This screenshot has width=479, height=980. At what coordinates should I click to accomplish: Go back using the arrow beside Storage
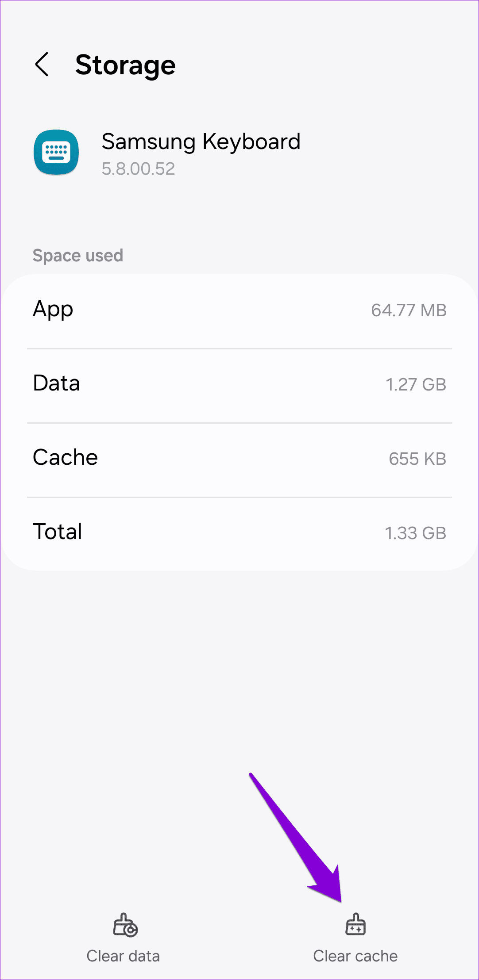pyautogui.click(x=42, y=65)
